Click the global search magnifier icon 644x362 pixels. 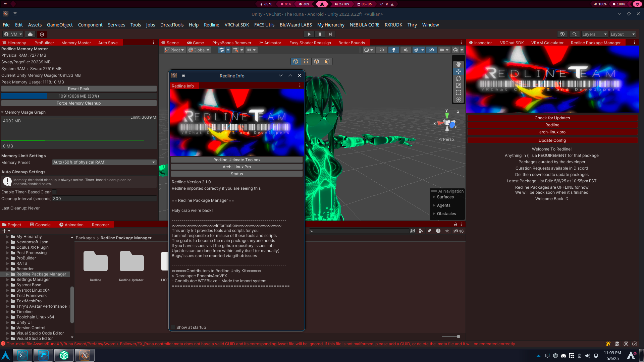pyautogui.click(x=575, y=34)
